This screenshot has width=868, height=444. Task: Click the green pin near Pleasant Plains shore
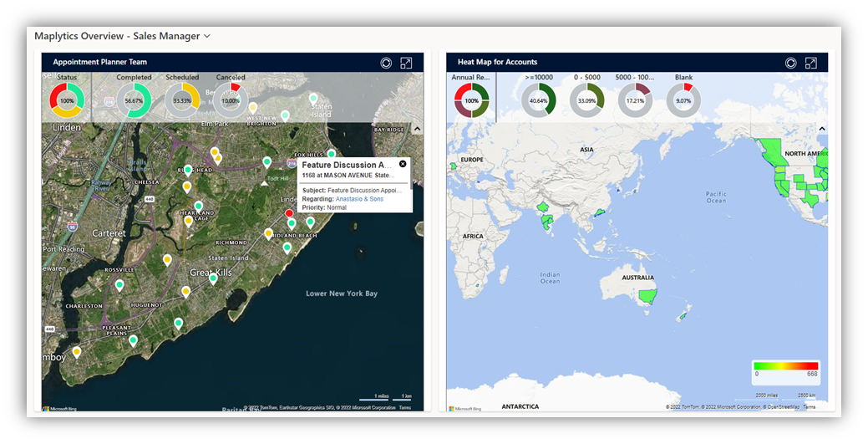pos(133,341)
